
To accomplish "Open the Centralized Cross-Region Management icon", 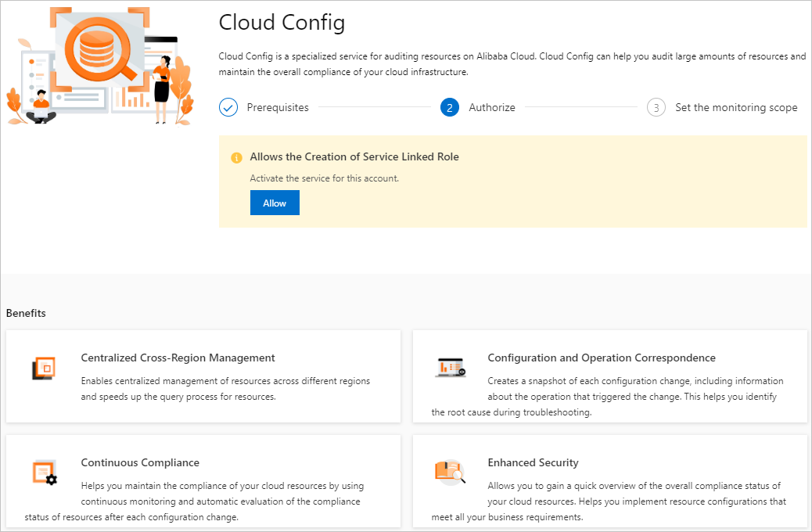I will (x=44, y=368).
